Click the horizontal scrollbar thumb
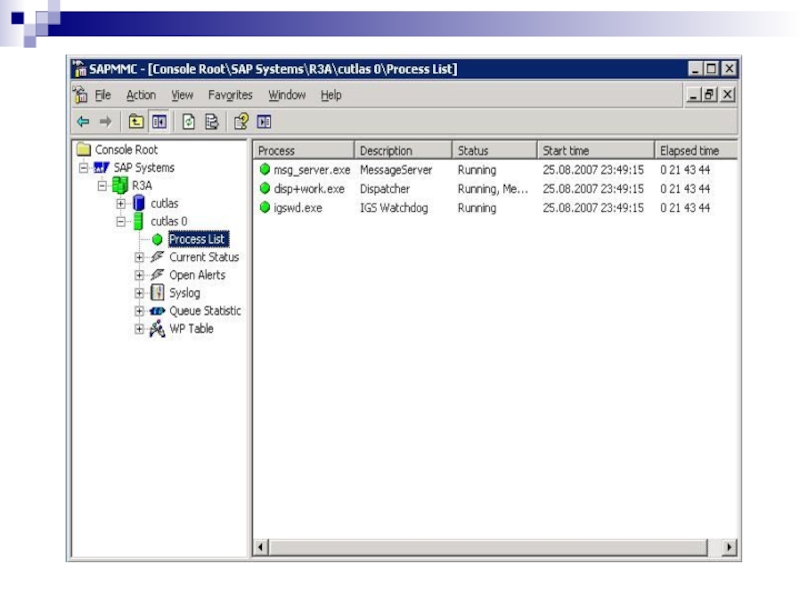This screenshot has width=800, height=600. pyautogui.click(x=488, y=547)
